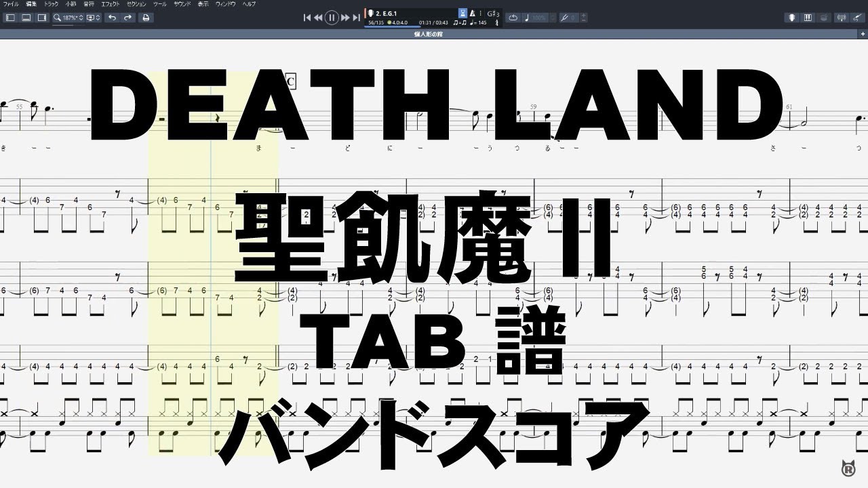Add a new document tab with plus button
The image size is (868, 488).
(861, 33)
